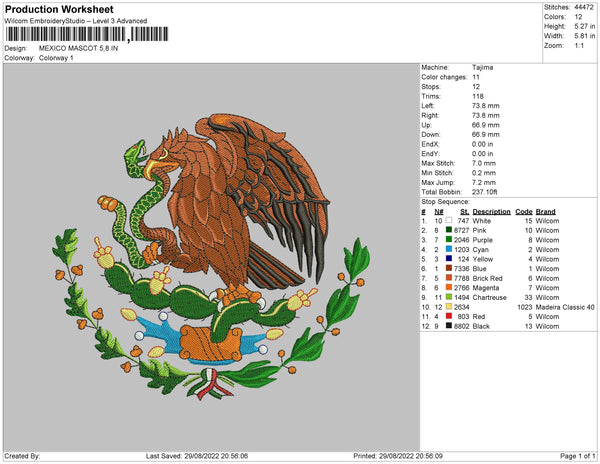This screenshot has width=600, height=464.
Task: Click the 'Right:' label
Action: click(430, 116)
